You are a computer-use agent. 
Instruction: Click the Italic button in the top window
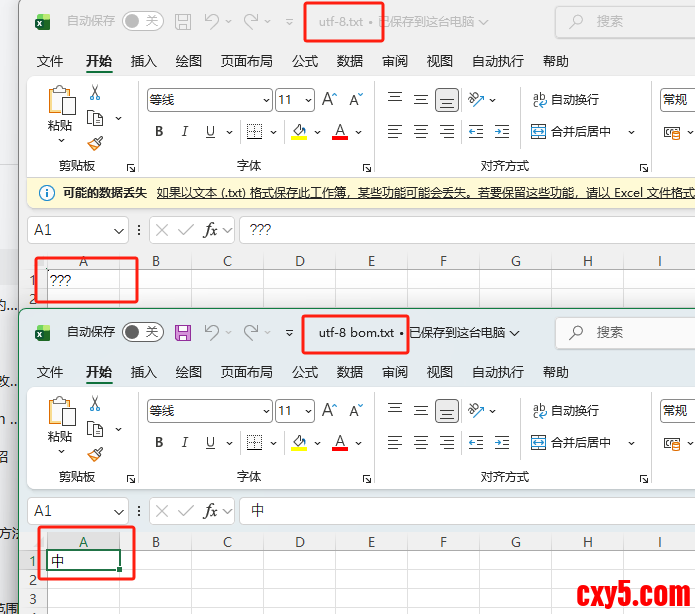tap(184, 132)
